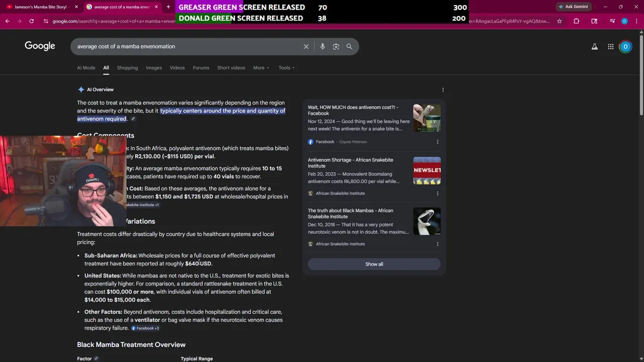Open the Facebook +3 source chip
This screenshot has height=362, width=644.
tap(145, 328)
